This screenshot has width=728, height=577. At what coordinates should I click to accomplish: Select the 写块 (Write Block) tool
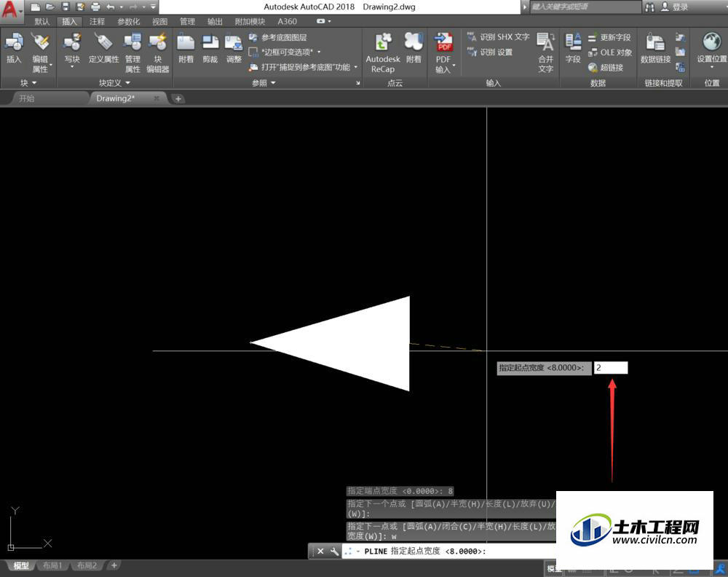click(72, 50)
